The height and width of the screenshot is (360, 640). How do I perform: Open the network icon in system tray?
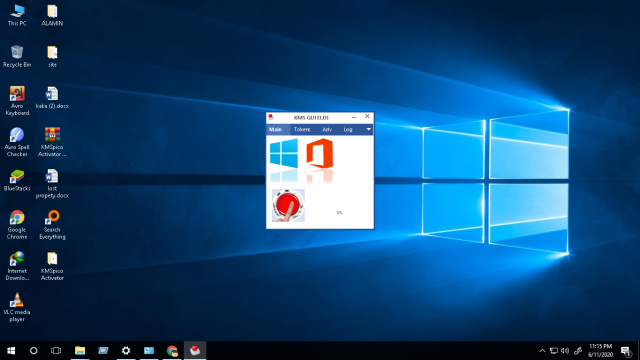(554, 351)
